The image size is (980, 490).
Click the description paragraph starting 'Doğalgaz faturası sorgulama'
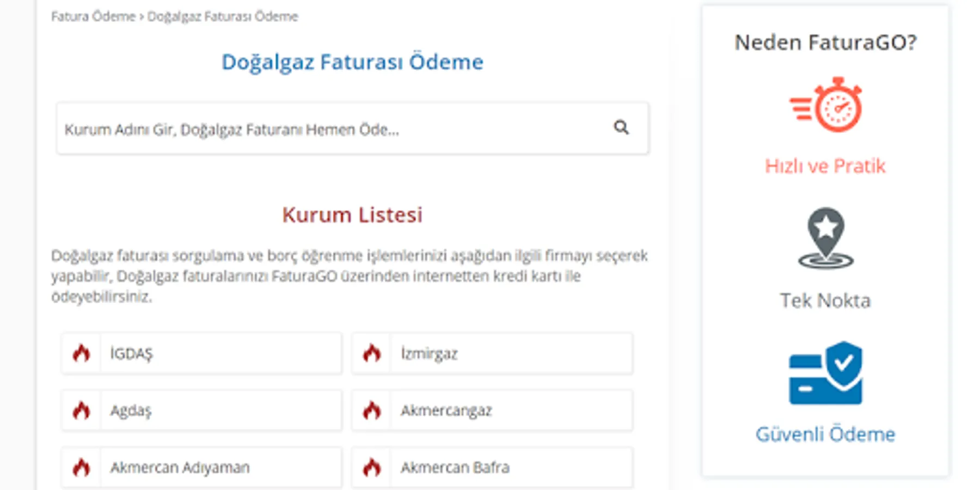[350, 276]
